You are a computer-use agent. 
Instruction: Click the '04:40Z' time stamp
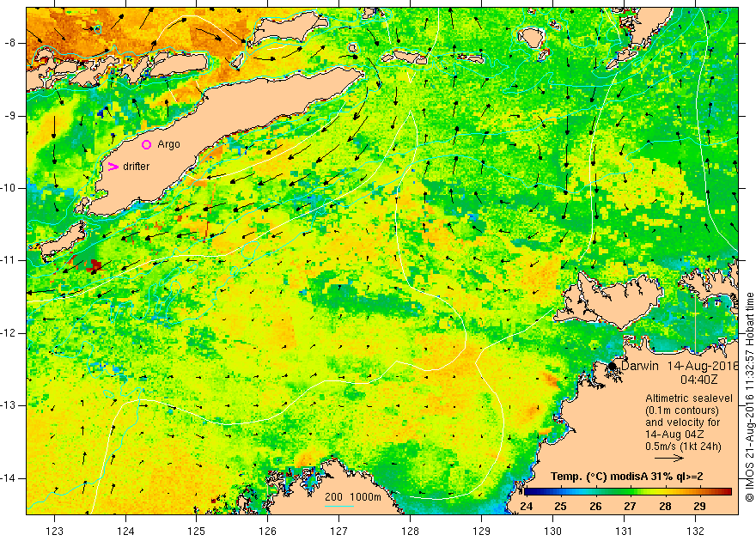pyautogui.click(x=698, y=380)
